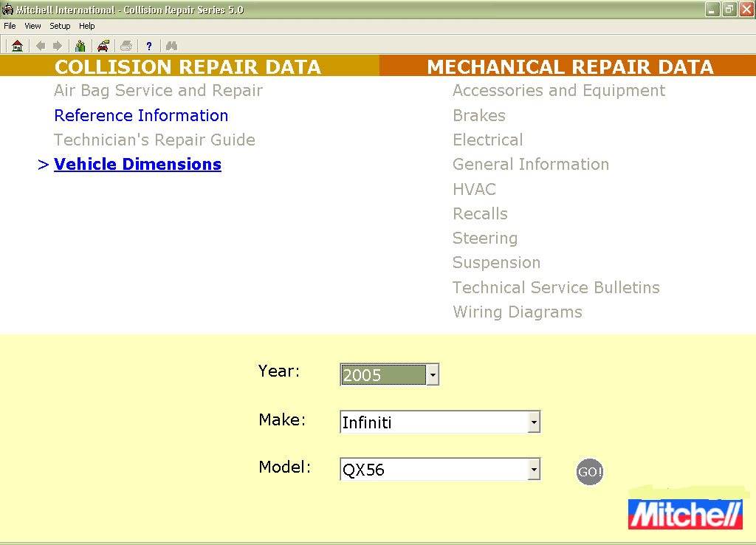Click Accessories and Equipment entry

click(559, 91)
